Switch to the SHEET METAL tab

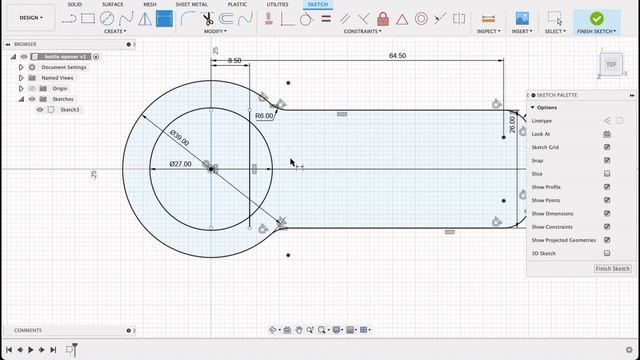(191, 4)
